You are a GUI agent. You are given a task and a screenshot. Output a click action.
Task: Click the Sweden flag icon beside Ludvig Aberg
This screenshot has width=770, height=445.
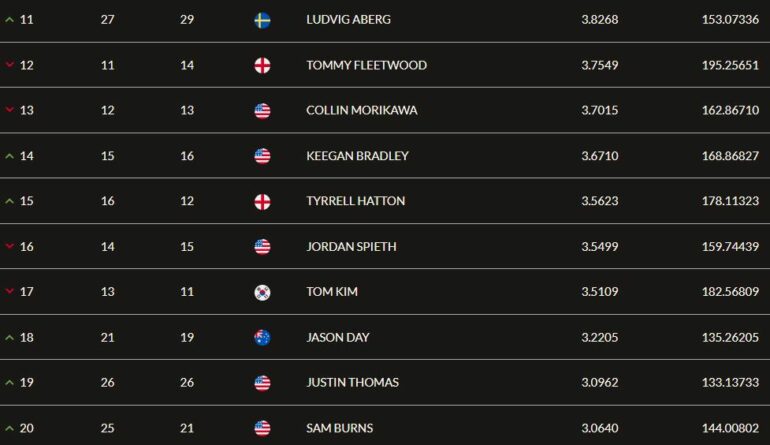(262, 20)
